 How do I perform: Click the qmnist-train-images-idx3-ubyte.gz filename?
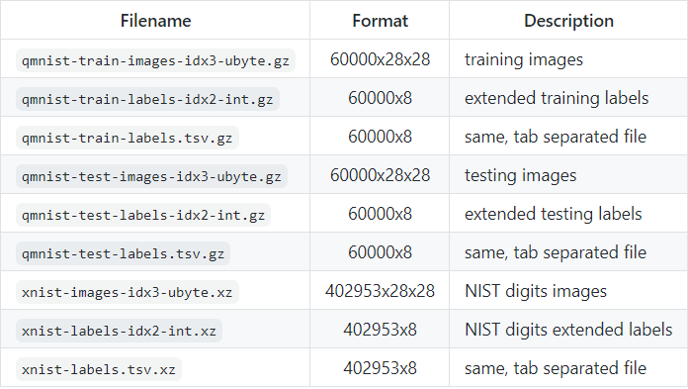[x=156, y=61]
